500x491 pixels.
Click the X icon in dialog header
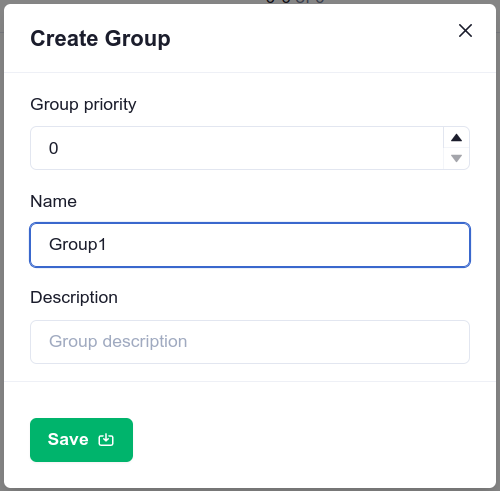tap(465, 31)
